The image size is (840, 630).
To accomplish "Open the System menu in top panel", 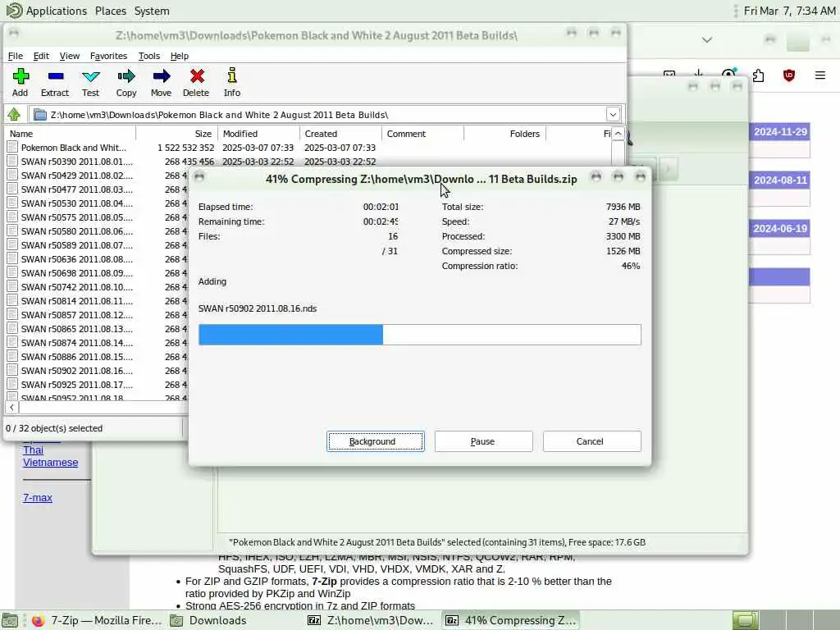I will pyautogui.click(x=152, y=11).
